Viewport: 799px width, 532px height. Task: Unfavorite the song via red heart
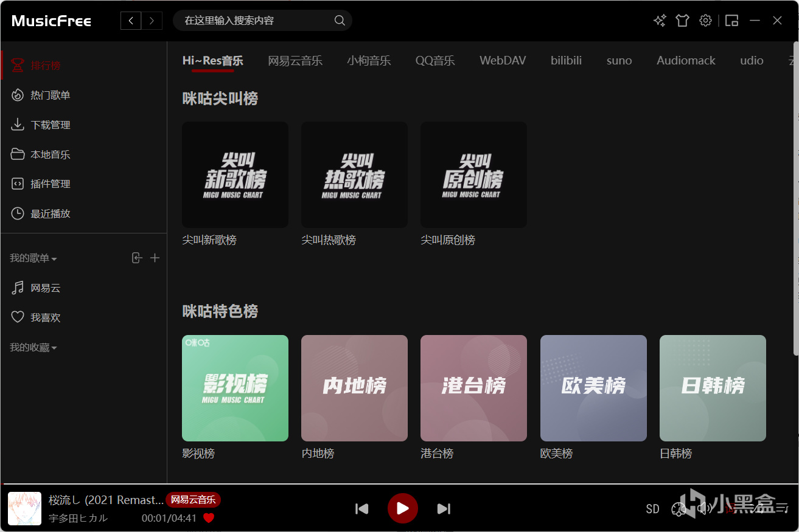pos(209,519)
